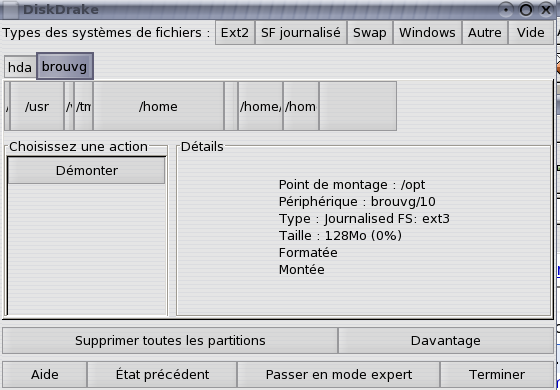The height and width of the screenshot is (390, 560).
Task: Click the 'Montée' status text
Action: pos(301,270)
